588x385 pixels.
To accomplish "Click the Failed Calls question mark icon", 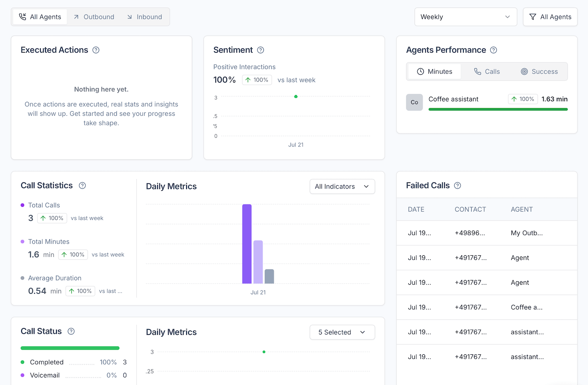I will coord(457,186).
